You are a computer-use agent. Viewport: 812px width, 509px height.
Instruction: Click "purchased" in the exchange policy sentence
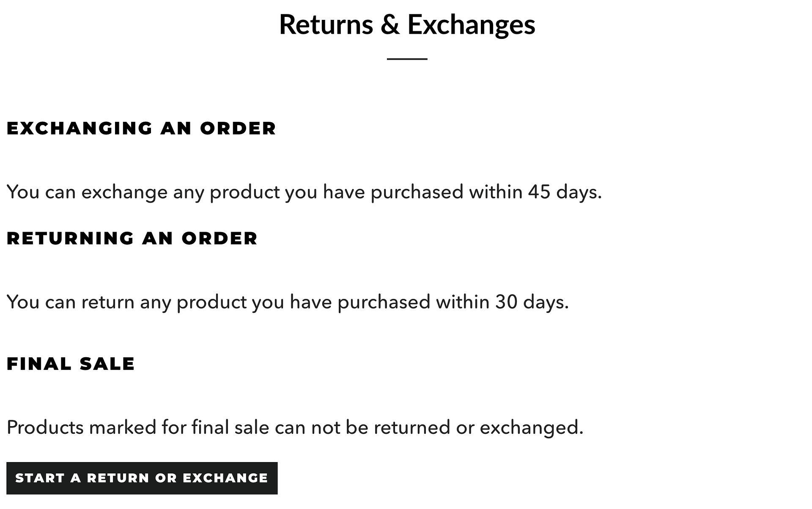coord(417,192)
